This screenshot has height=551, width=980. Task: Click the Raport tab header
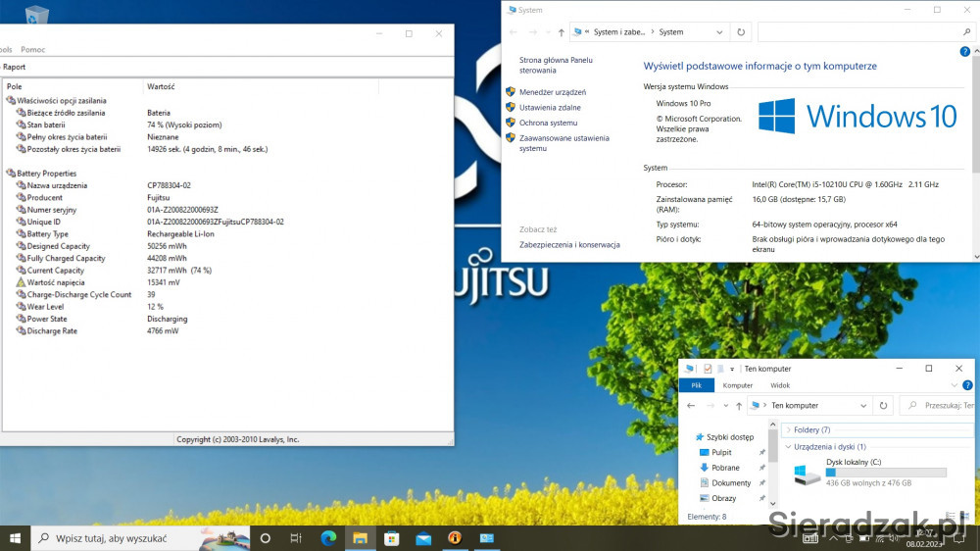[14, 67]
